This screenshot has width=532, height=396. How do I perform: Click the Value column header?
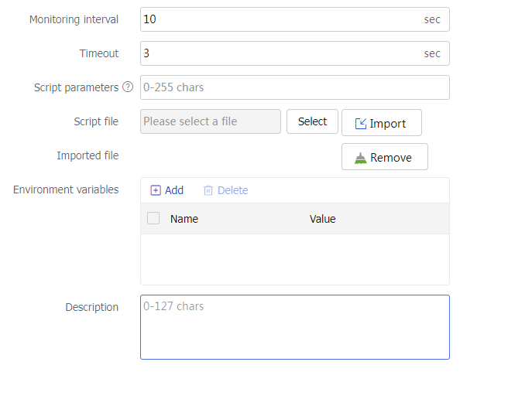[323, 219]
